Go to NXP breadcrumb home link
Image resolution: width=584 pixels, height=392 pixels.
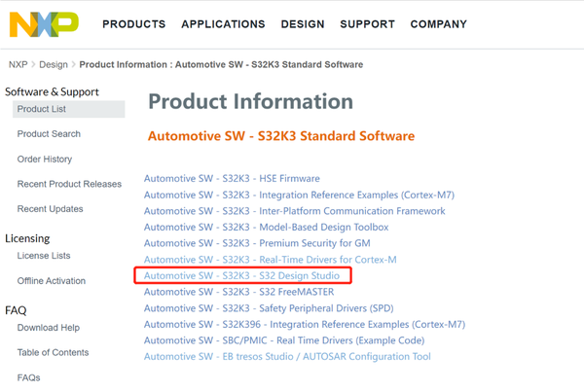[x=18, y=65]
